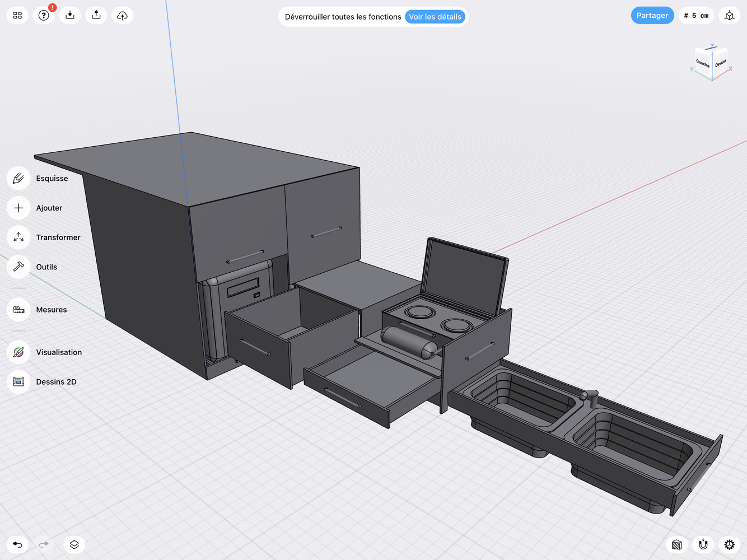This screenshot has height=560, width=747.
Task: Click the undo arrow button
Action: [x=17, y=544]
